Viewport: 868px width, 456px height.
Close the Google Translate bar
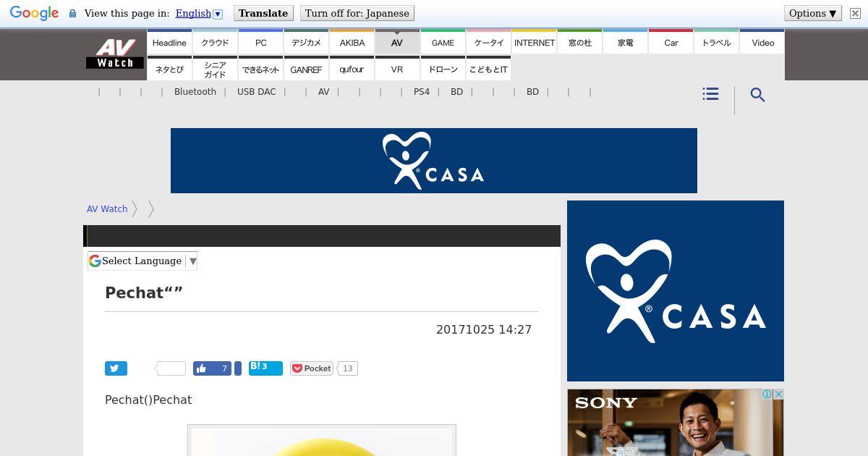[855, 13]
